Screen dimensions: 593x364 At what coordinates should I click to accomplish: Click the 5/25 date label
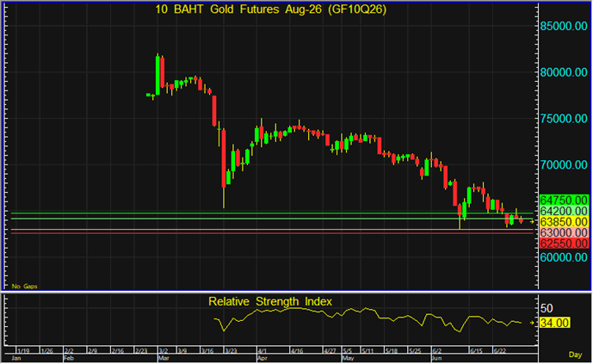415,351
